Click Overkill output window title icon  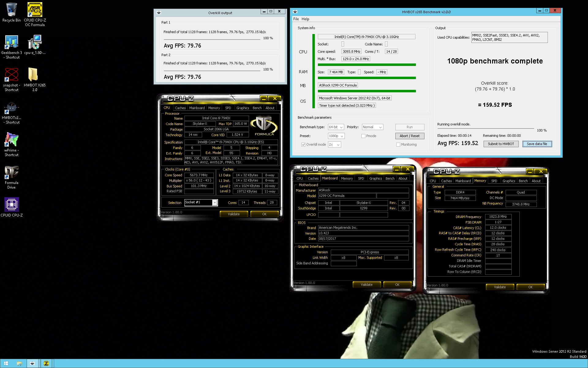tap(159, 13)
